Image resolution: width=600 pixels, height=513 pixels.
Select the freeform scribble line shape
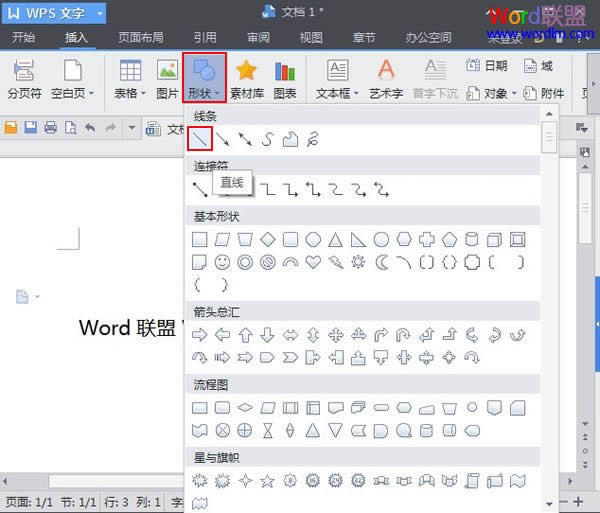point(313,139)
